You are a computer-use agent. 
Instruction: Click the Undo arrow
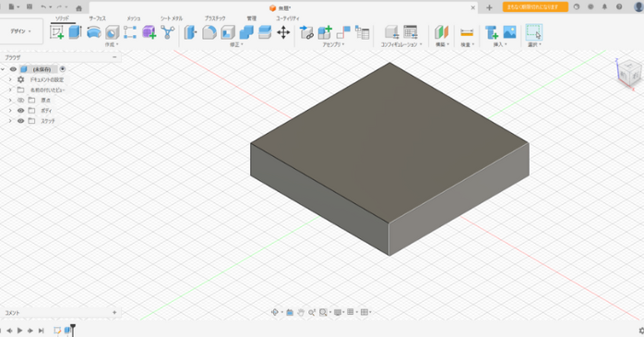click(43, 7)
